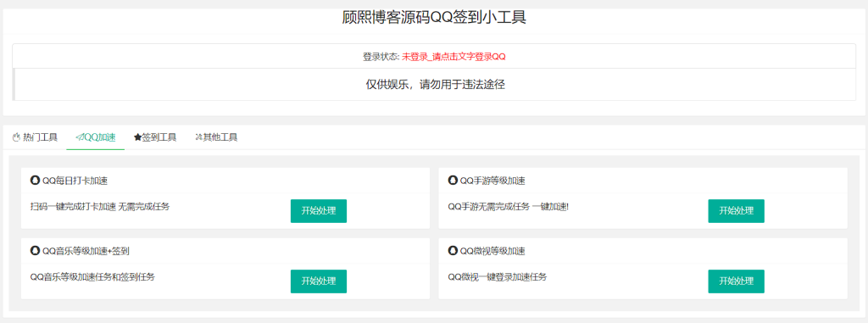This screenshot has height=323, width=868.
Task: Click the QQ penguin icon beside QQ音乐等级加速+签到
Action: pyautogui.click(x=35, y=251)
